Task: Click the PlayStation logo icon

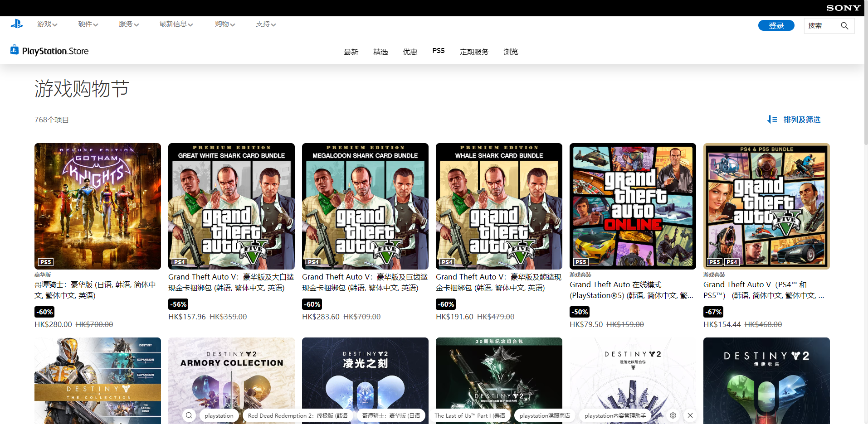Action: point(17,24)
